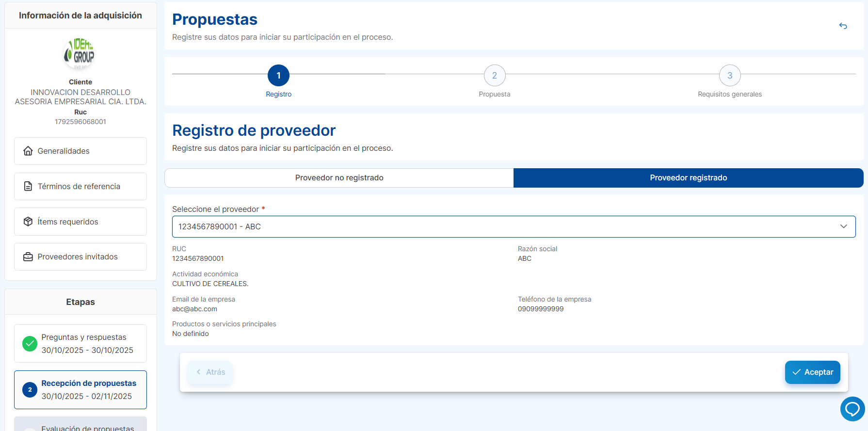Go to step 3 Requisitos generales circle
This screenshot has height=431, width=868.
coord(730,75)
